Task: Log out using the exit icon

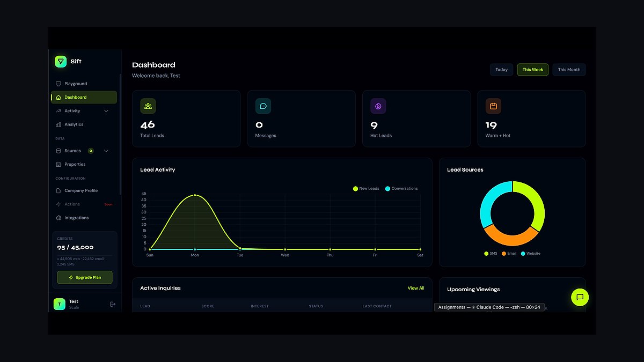Action: point(113,304)
